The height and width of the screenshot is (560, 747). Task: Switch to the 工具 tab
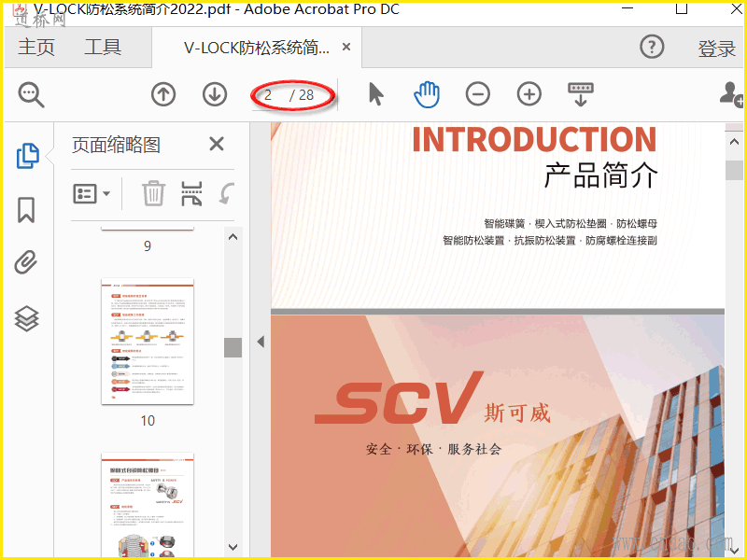coord(103,48)
